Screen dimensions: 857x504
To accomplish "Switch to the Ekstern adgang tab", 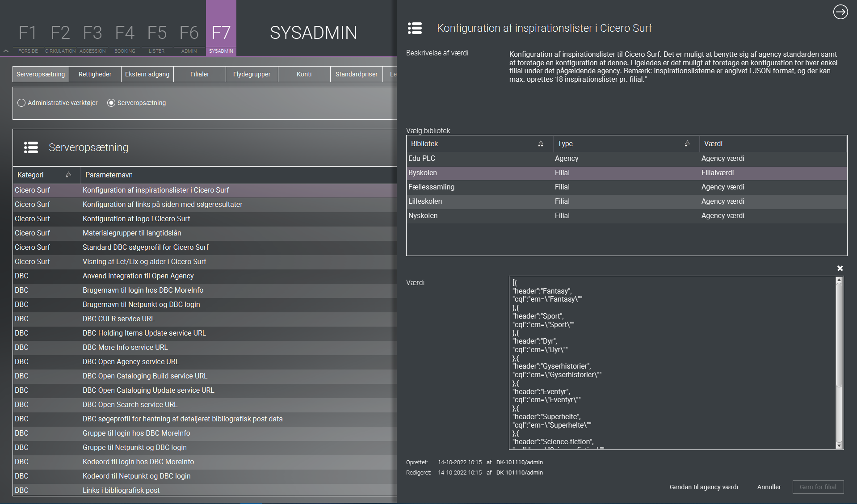I will (147, 74).
